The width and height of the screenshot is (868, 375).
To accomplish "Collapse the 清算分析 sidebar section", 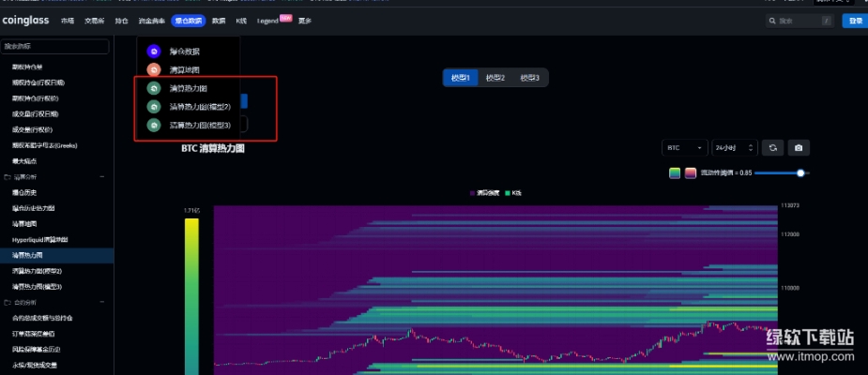I will tap(102, 176).
